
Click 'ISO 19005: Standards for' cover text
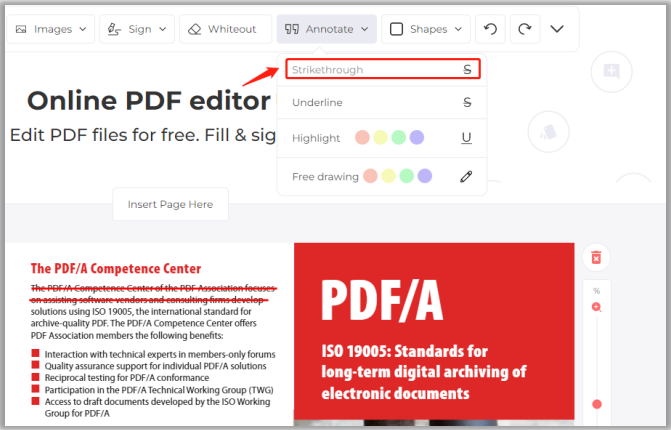404,351
